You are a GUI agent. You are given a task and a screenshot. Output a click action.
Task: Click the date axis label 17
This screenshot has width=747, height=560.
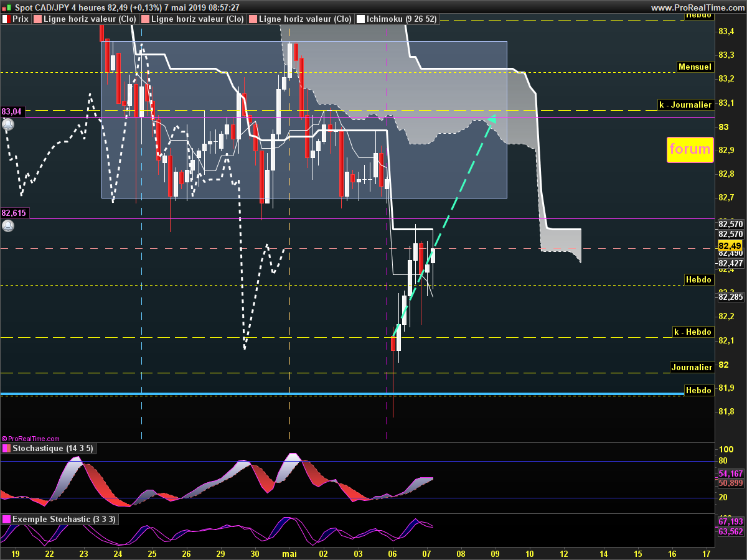click(x=706, y=553)
